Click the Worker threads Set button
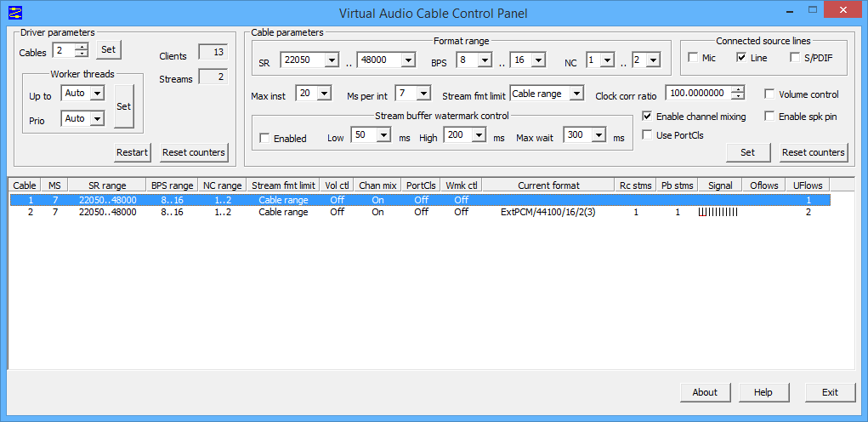This screenshot has width=868, height=422. coord(124,105)
